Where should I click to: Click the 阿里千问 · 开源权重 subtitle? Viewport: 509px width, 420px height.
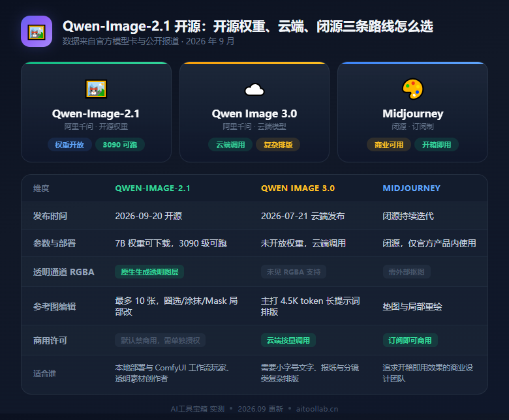pyautogui.click(x=96, y=127)
